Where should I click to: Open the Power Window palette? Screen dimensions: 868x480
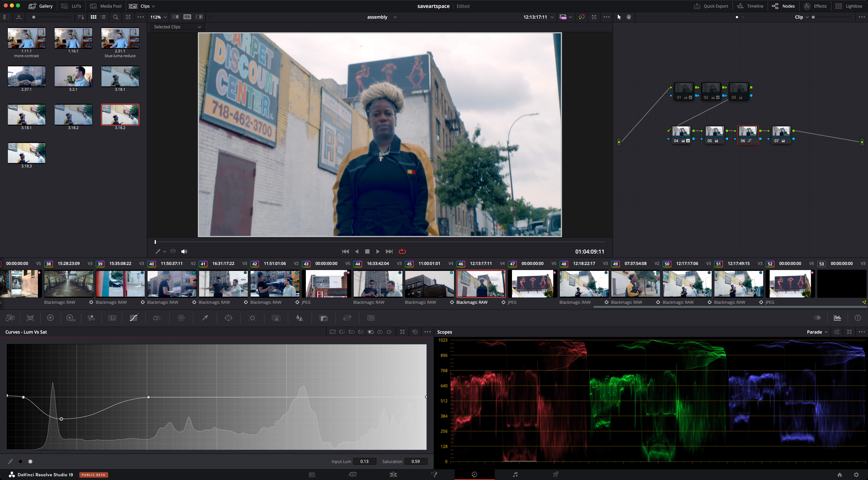(x=229, y=318)
